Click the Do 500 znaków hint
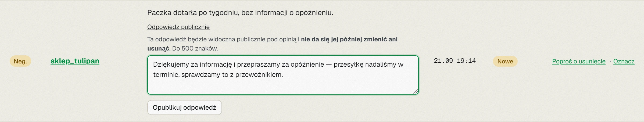 click(195, 49)
